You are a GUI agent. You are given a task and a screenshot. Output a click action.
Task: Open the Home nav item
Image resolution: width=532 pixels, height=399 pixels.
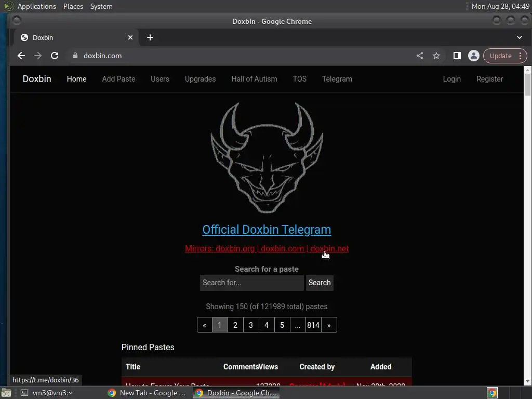(x=77, y=79)
